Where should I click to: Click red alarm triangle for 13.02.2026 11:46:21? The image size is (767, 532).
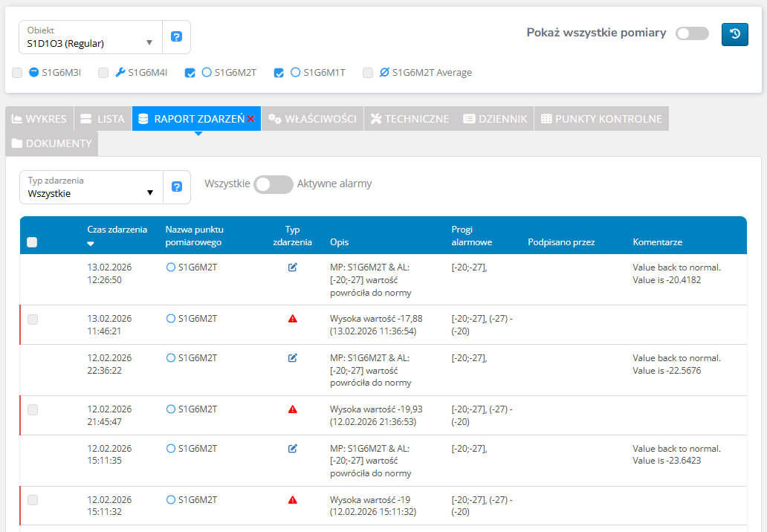pos(292,319)
